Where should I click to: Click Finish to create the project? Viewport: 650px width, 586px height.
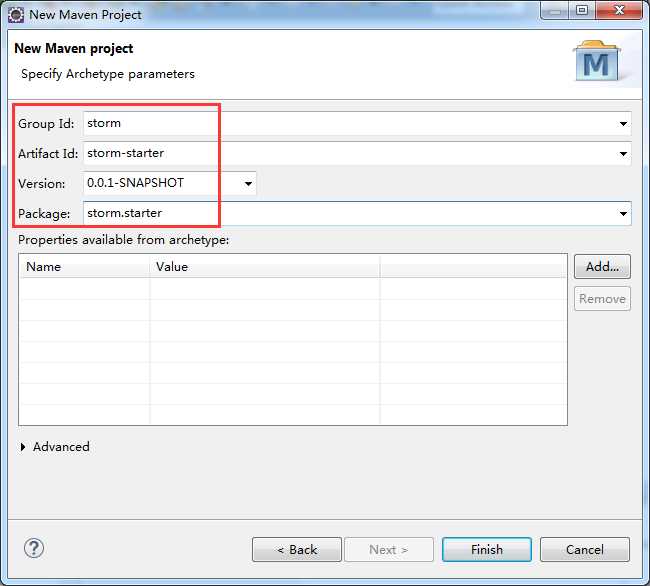click(x=487, y=550)
